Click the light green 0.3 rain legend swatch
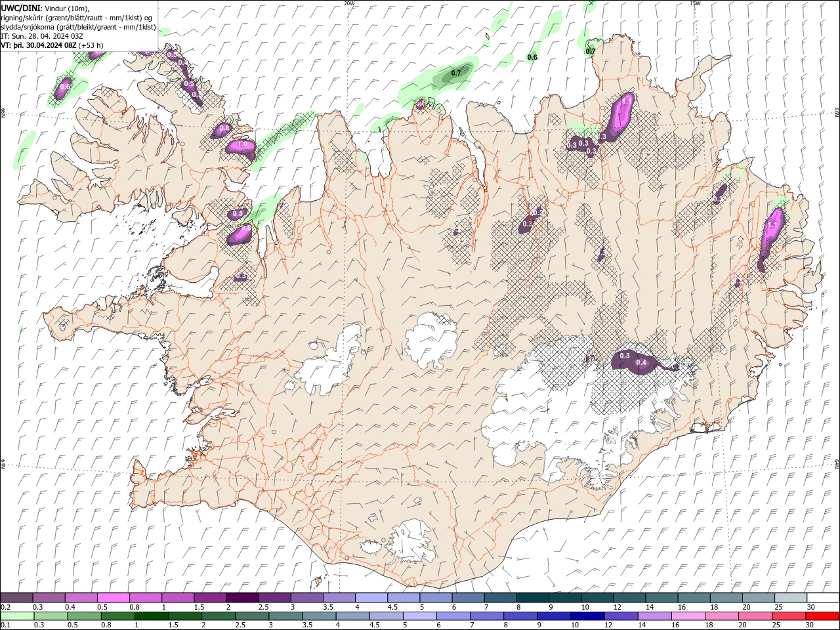840x630 pixels. (51, 616)
